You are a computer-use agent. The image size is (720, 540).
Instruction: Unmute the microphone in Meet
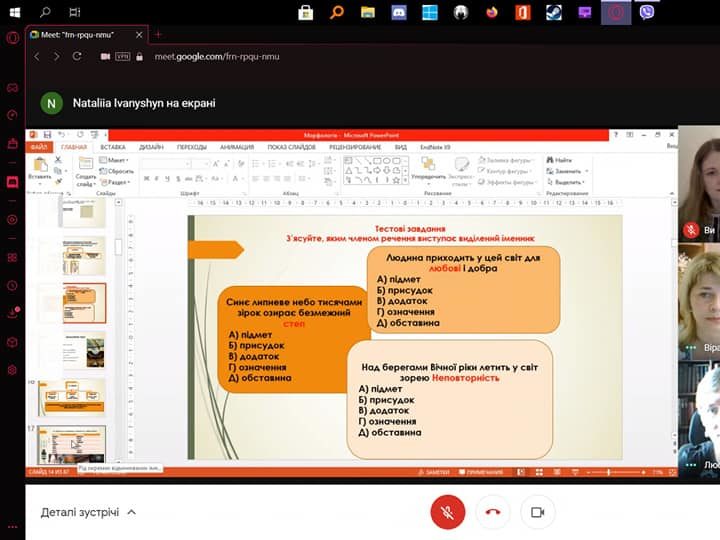pyautogui.click(x=448, y=512)
